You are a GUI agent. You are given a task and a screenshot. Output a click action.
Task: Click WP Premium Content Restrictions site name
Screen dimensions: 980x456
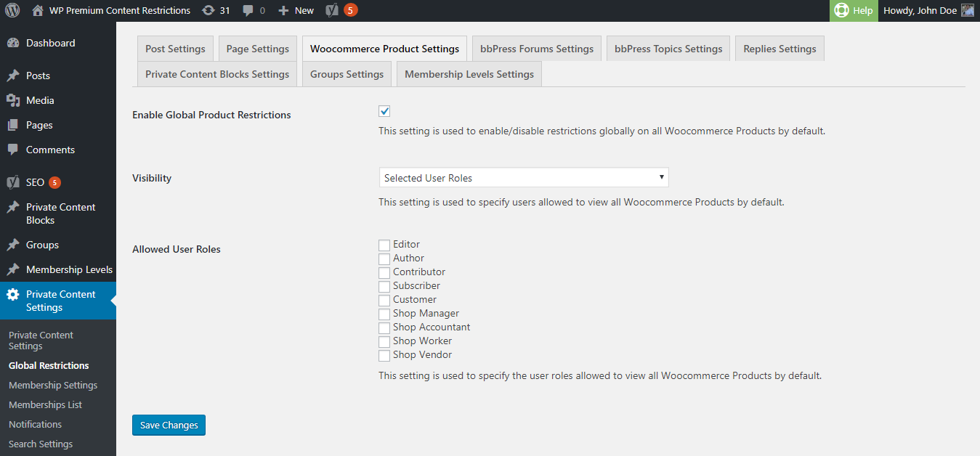click(x=120, y=11)
